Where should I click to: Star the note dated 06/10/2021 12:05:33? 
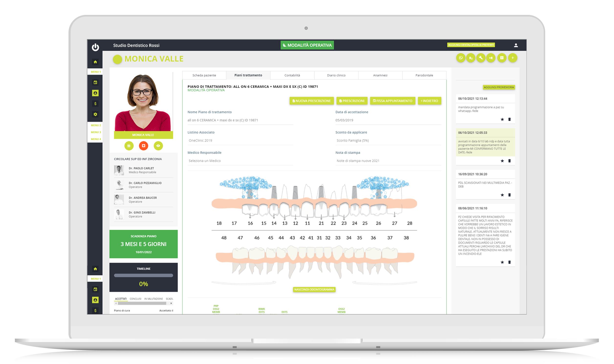(x=502, y=161)
